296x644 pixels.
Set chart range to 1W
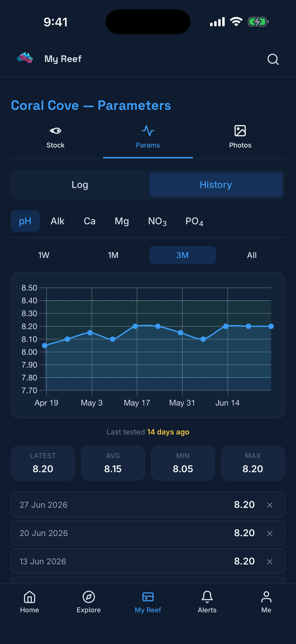pos(44,255)
